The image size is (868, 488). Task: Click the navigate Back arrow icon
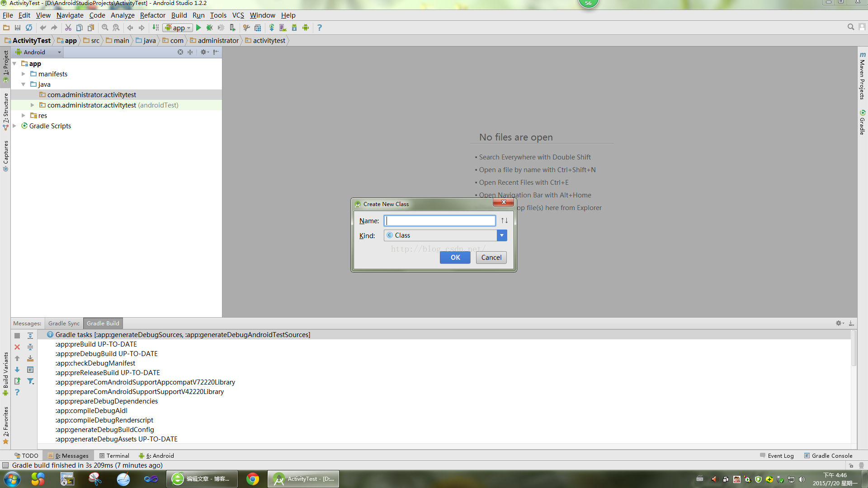(x=130, y=28)
